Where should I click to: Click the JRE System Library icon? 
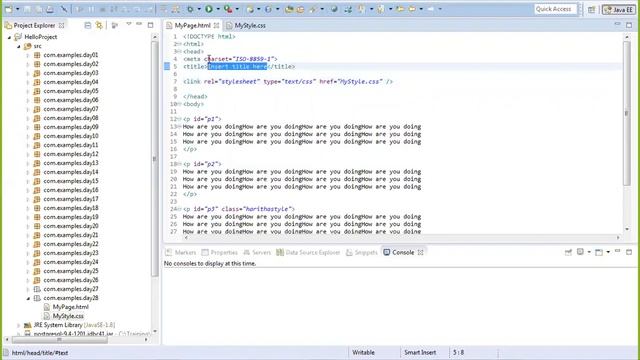(28, 325)
